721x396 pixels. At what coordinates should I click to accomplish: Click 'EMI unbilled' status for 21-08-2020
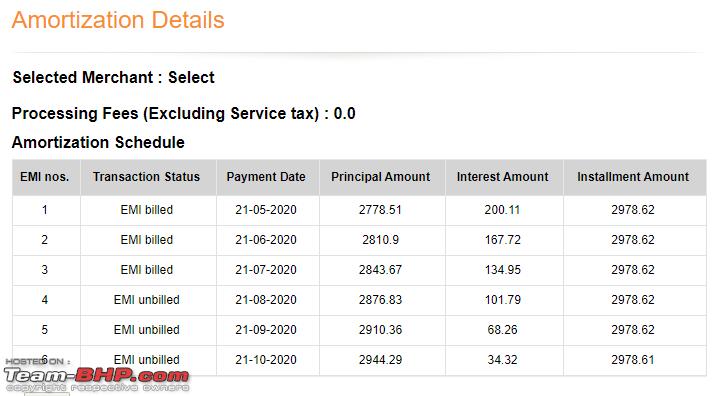pos(147,300)
